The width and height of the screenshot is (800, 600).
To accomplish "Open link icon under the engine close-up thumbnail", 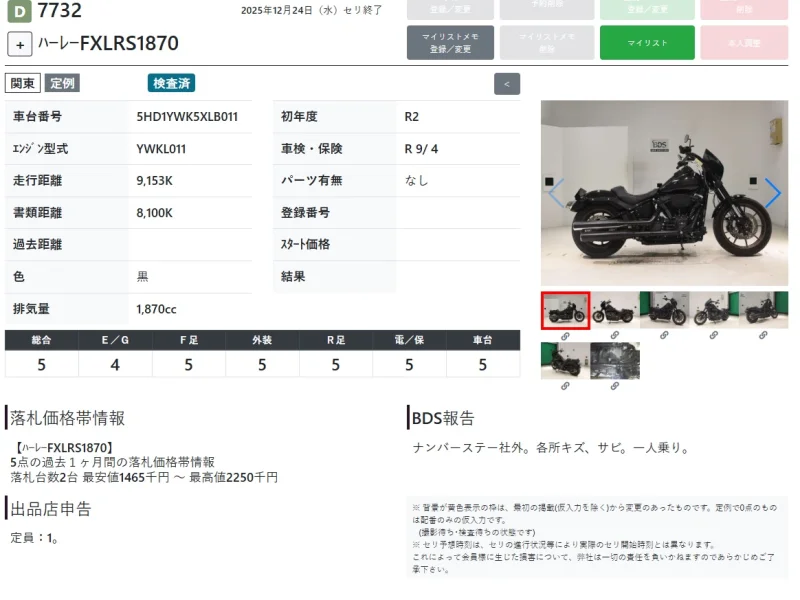I will click(615, 386).
